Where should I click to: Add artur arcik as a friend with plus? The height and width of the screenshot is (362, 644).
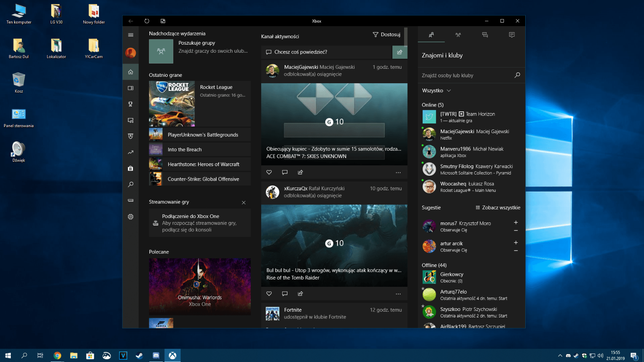pyautogui.click(x=516, y=243)
